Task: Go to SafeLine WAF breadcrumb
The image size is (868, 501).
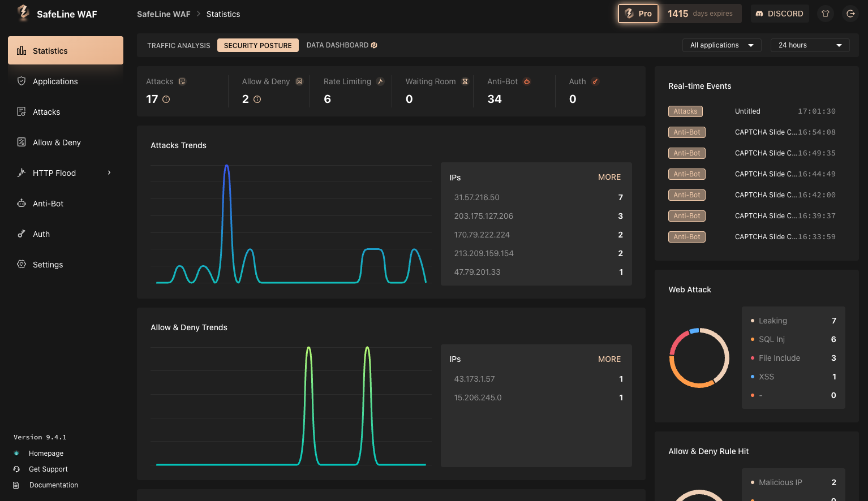Action: click(x=164, y=14)
